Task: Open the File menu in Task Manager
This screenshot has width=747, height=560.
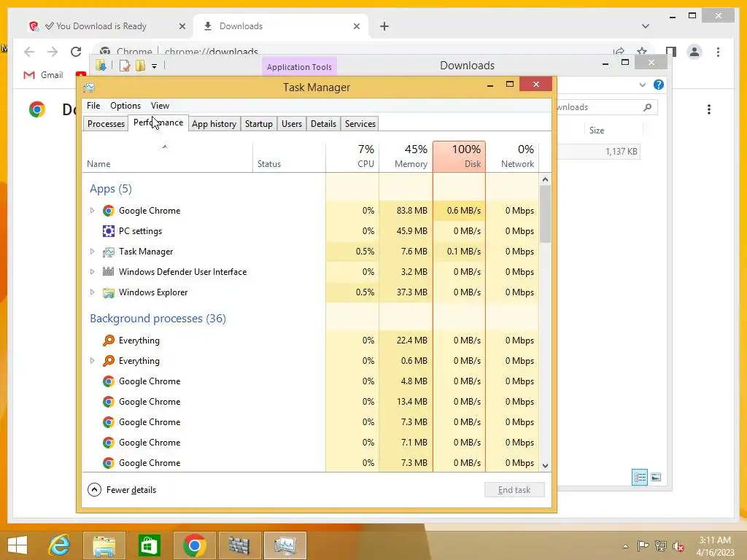Action: (x=93, y=106)
